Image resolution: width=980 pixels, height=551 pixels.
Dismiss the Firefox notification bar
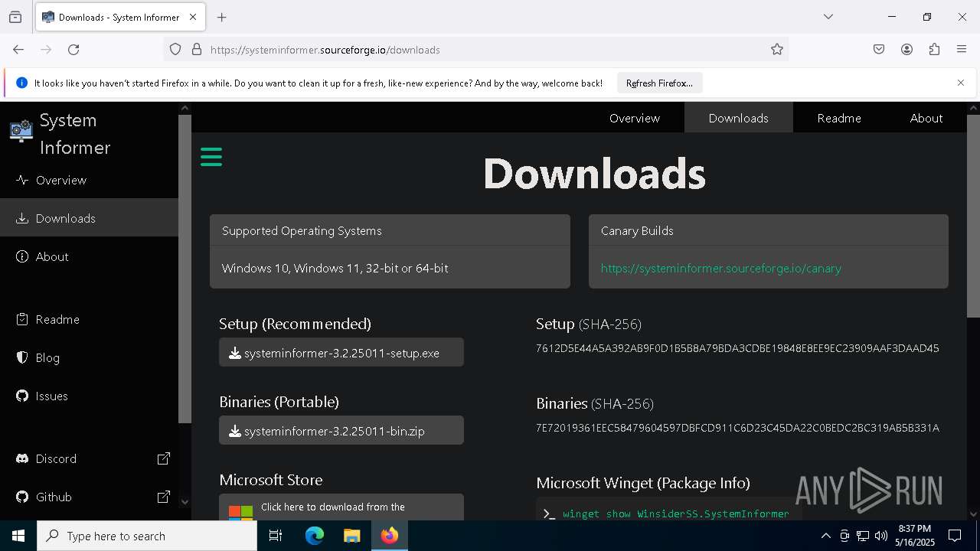pos(961,83)
